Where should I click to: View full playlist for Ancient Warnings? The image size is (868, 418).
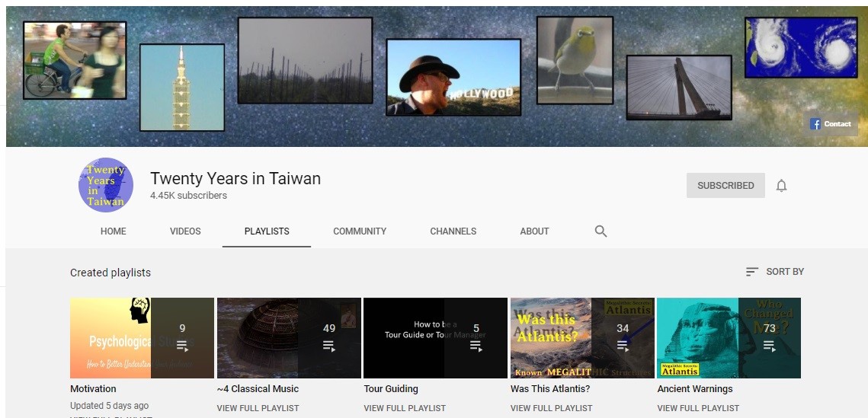698,408
